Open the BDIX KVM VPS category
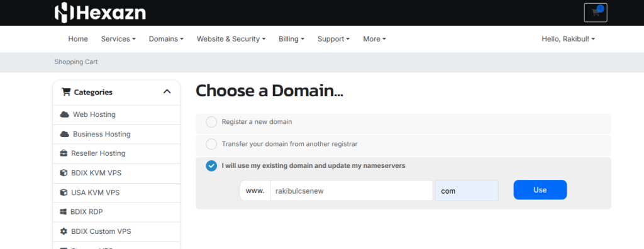Screen dimensions: 644x249 pyautogui.click(x=116, y=173)
